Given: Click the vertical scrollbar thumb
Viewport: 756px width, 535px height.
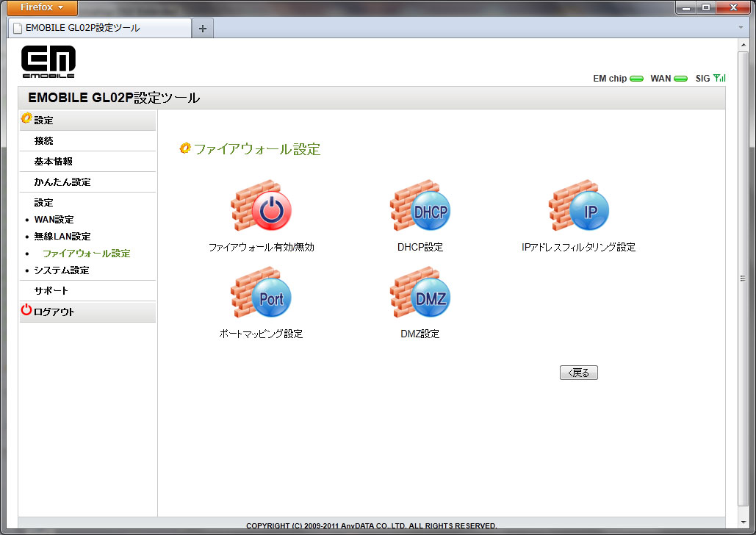Looking at the screenshot, I should (x=743, y=279).
